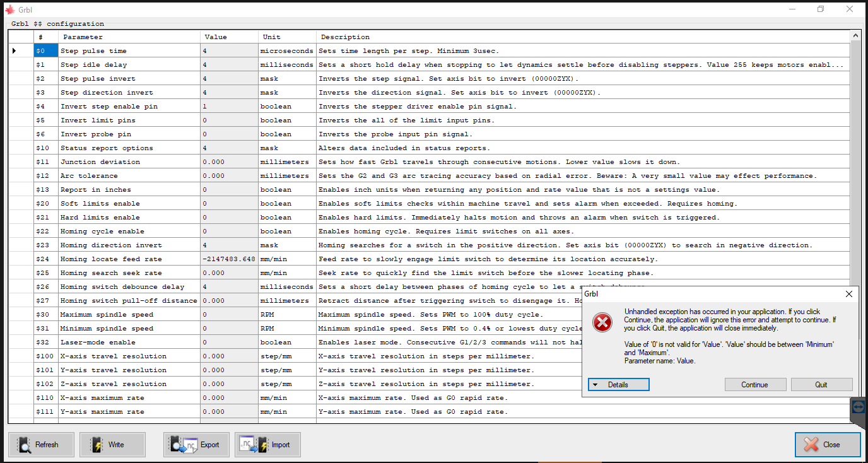
Task: Click the $110 number cell
Action: (x=46, y=398)
